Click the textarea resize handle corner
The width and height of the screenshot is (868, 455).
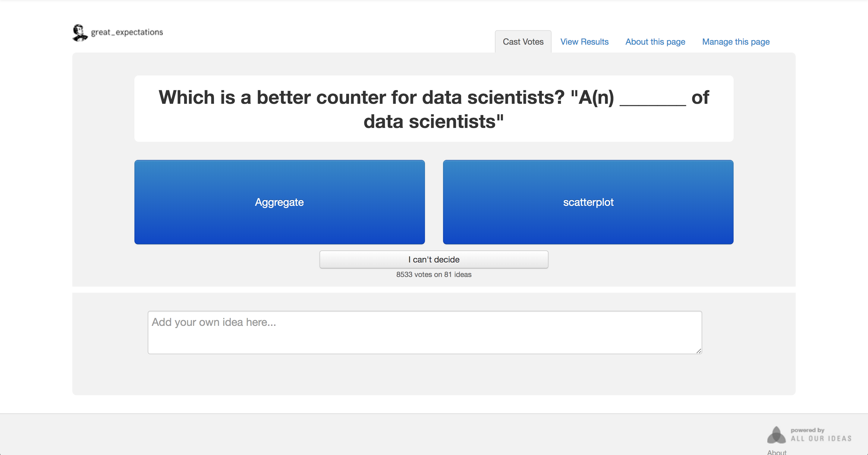(x=699, y=351)
